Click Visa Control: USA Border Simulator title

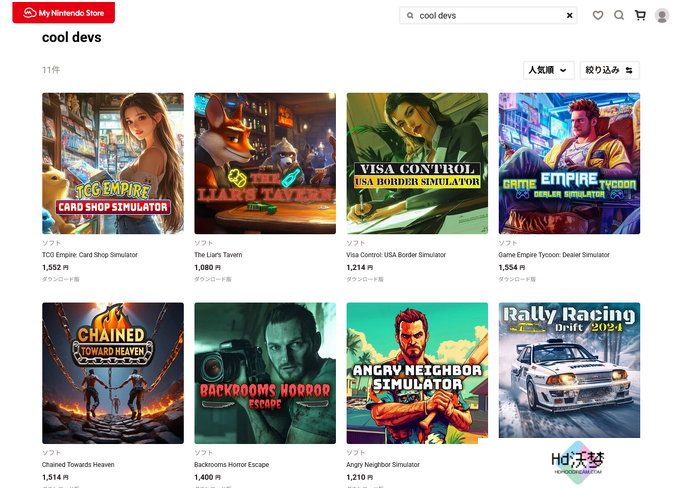396,255
